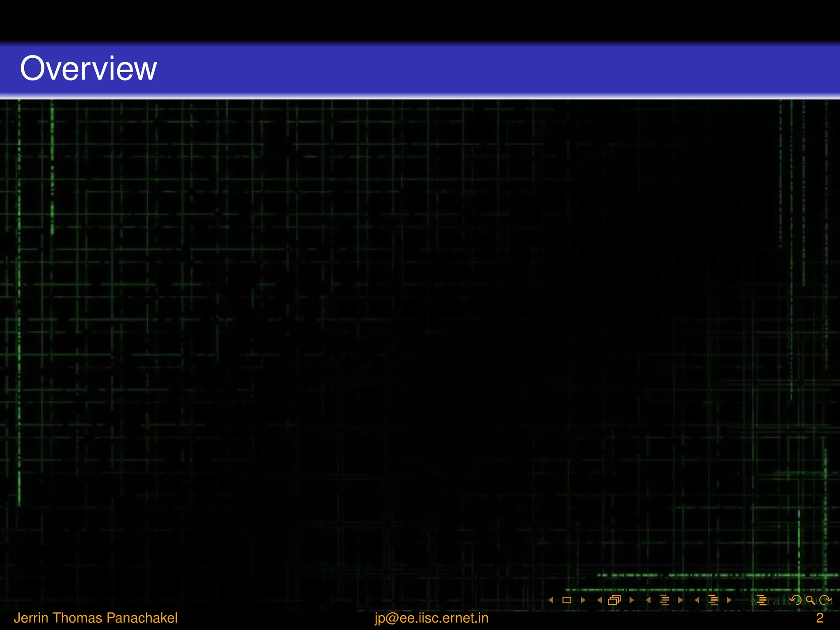This screenshot has width=840, height=630.
Task: Click previous slide arrow left of rectangle icon
Action: [x=551, y=600]
